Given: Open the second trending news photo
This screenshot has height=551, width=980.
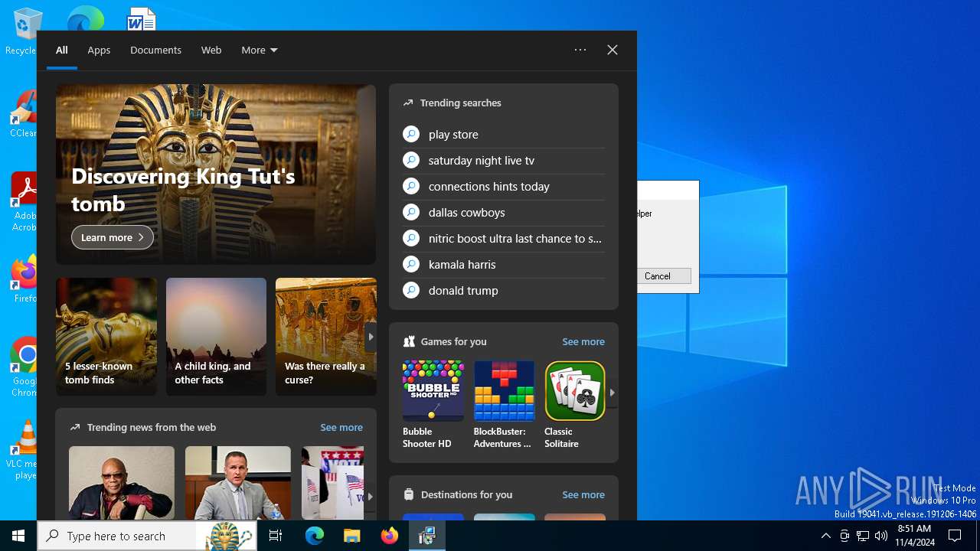Looking at the screenshot, I should pos(238,483).
